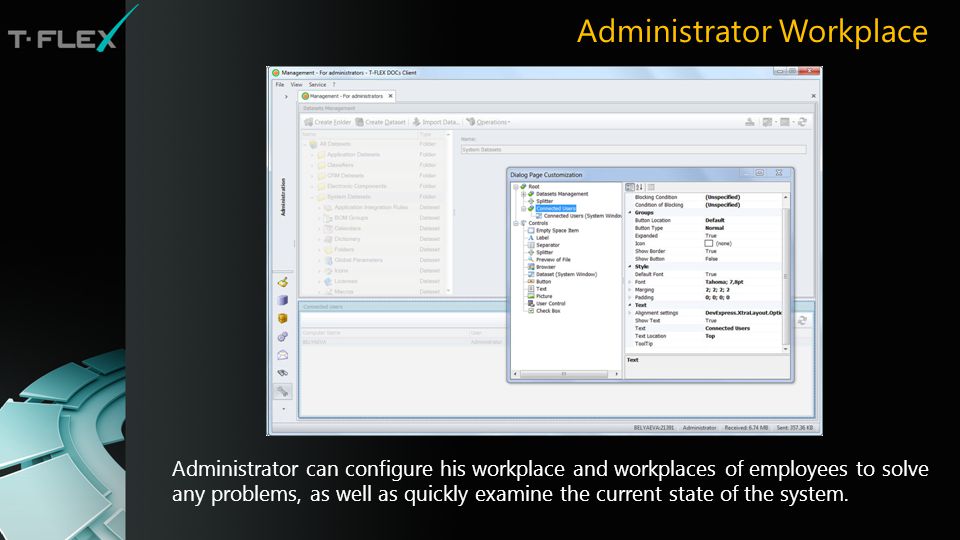Expand the Alignment settings property row
The image size is (960, 540).
pos(630,313)
